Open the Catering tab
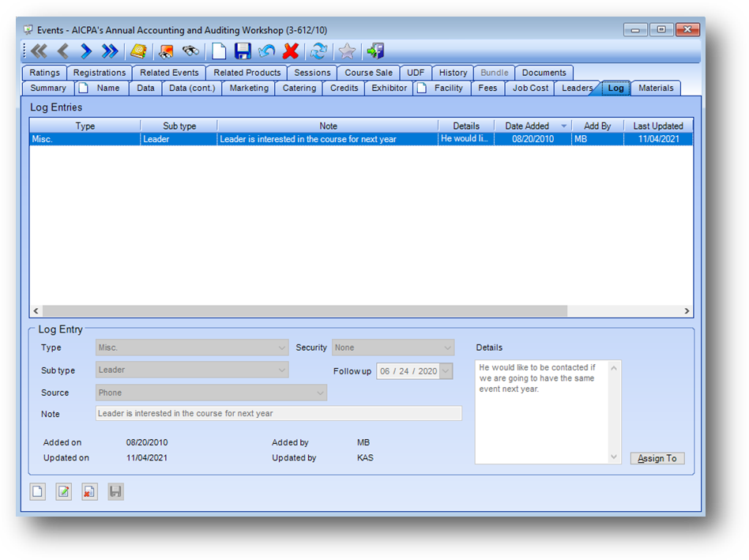Viewport: 749px width, 560px height. pos(299,88)
